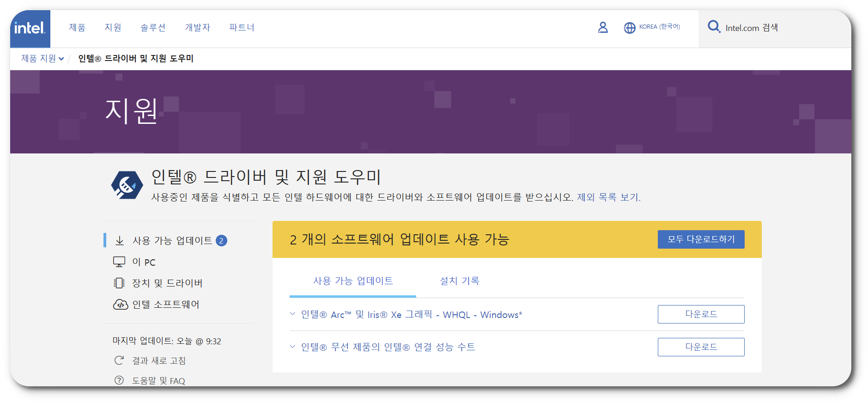Viewport: 868px width, 403px height.
Task: Click 결과 새로 고침 to refresh results
Action: (x=159, y=360)
